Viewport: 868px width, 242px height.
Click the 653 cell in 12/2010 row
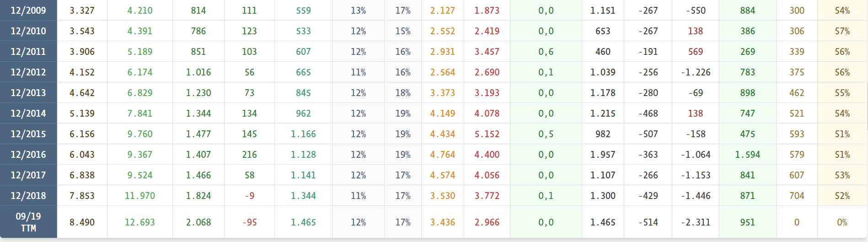coord(603,31)
